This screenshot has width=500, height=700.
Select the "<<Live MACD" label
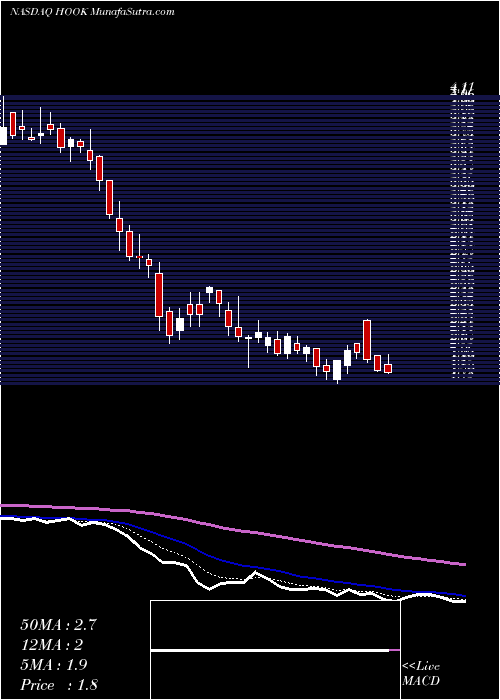[421, 674]
